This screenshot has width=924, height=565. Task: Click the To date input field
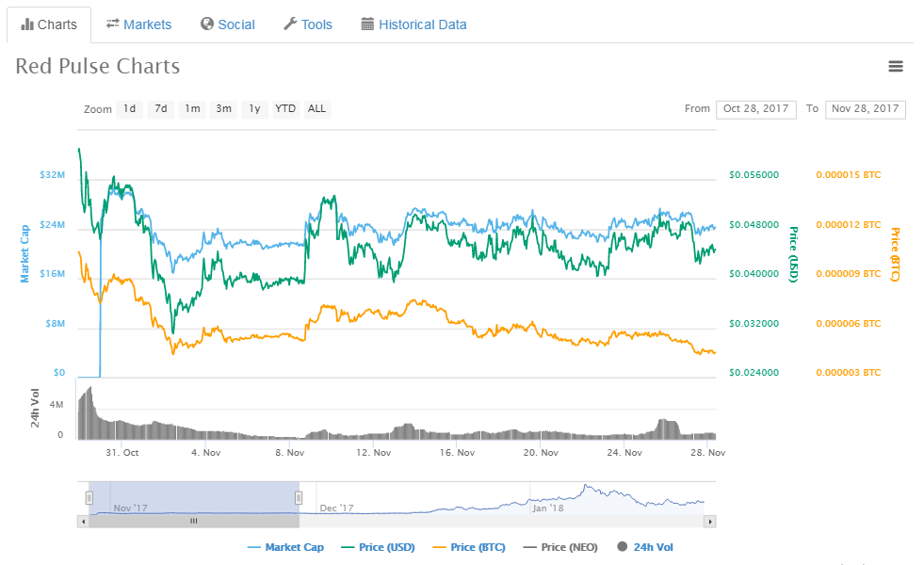coord(866,108)
